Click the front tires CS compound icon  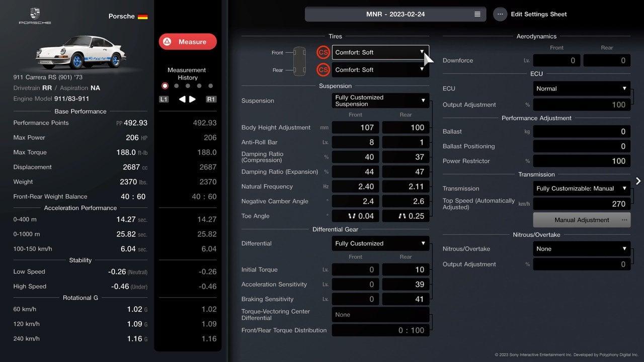coord(323,52)
